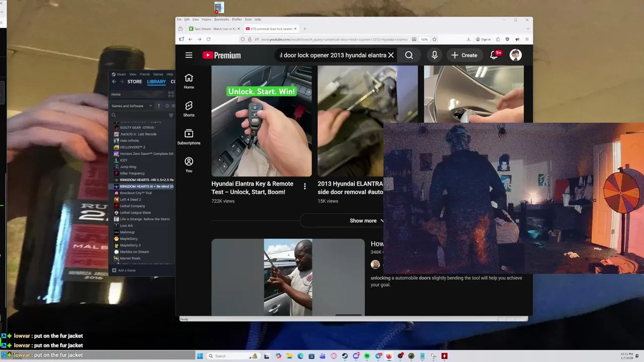
Task: Switch Steam library to grid view
Action: [x=171, y=95]
